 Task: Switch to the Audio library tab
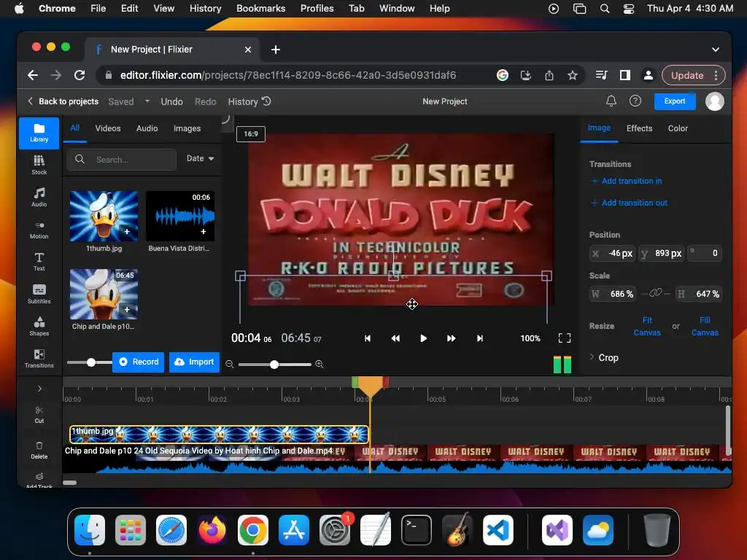tap(147, 128)
